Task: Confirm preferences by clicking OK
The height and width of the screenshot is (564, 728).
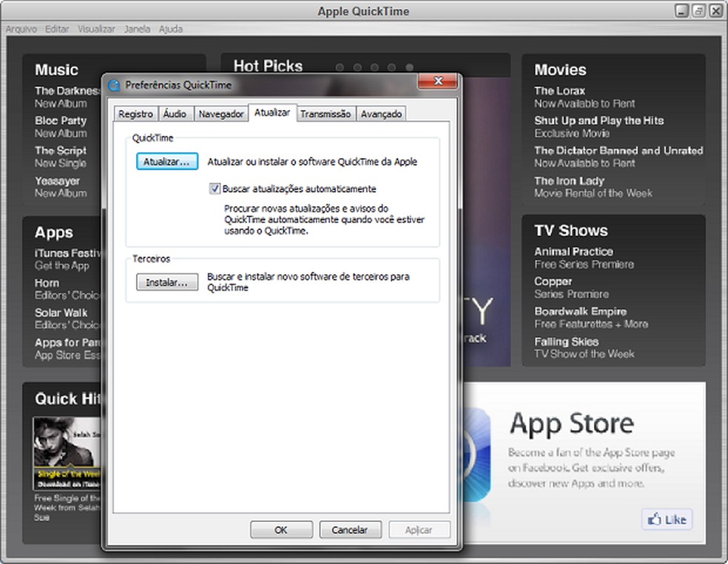Action: pos(281,529)
